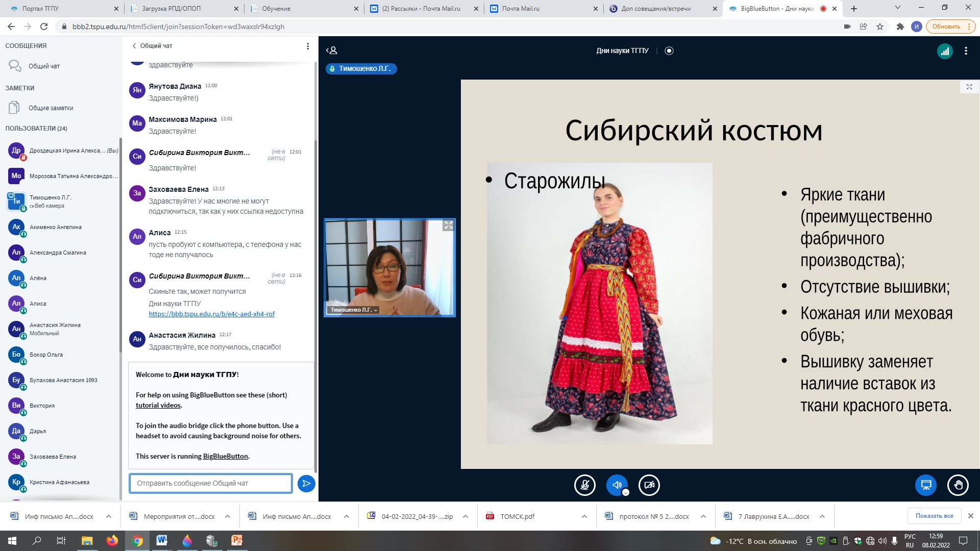Select user Акименко Ангелина
Viewport: 980px width, 551px height.
[x=63, y=227]
